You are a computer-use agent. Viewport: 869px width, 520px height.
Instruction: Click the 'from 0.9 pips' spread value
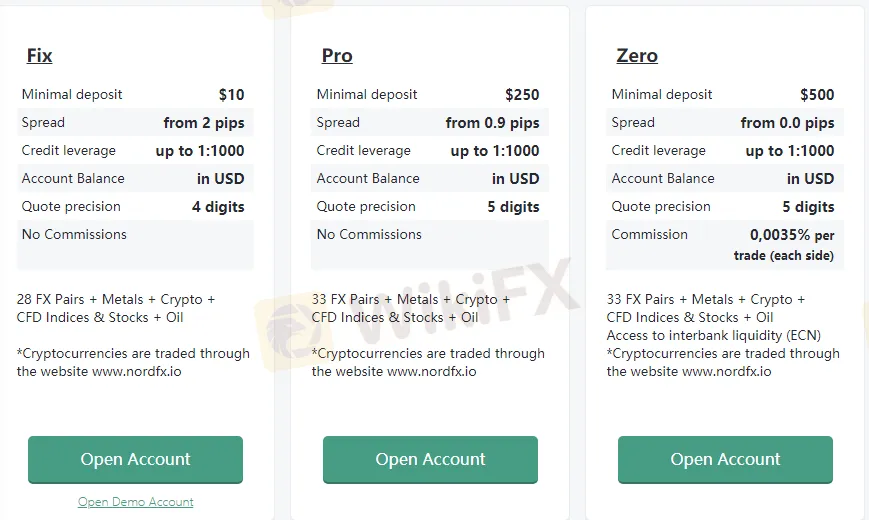[492, 123]
